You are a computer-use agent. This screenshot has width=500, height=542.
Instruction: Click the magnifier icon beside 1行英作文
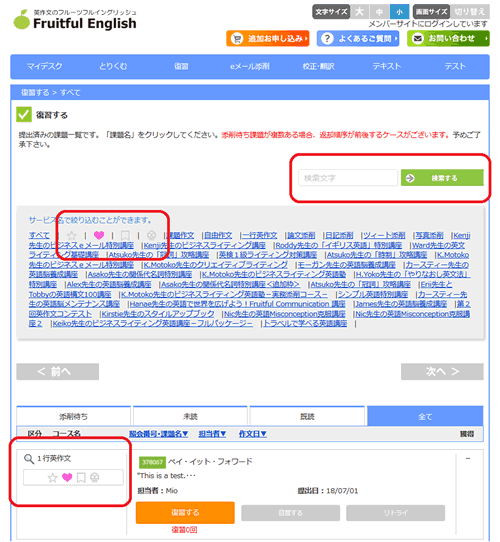pos(29,459)
